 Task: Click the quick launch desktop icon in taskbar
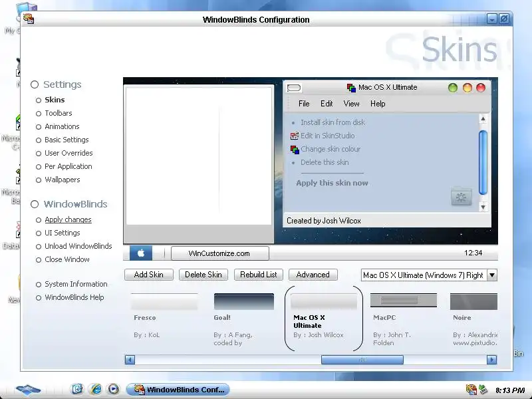[77, 389]
